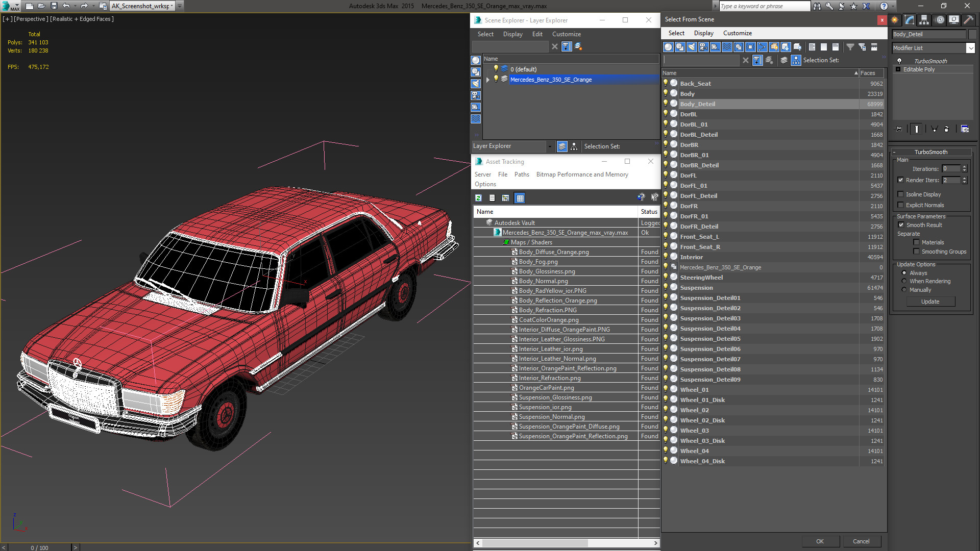Open Configure Modifier Sets icon
This screenshot has height=551, width=980.
pos(965,129)
